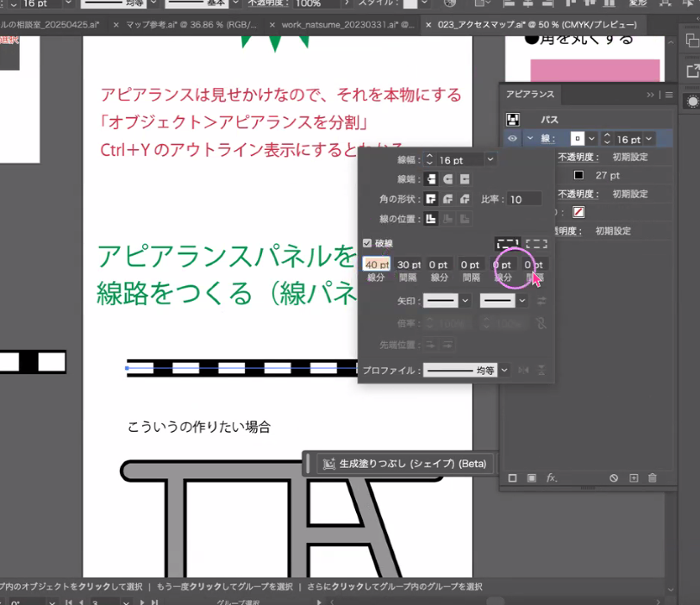Select the butt cap stroke end icon
This screenshot has height=605, width=700.
(x=433, y=179)
